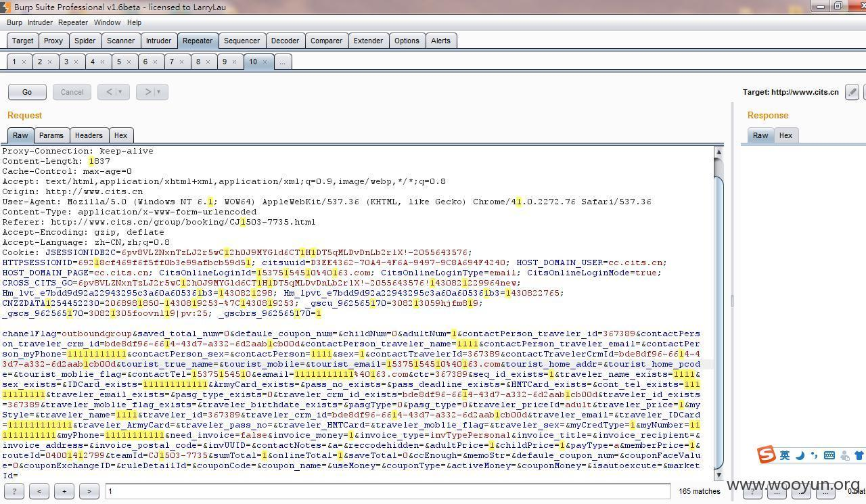Click the request pane vertical scrollbar
The height and width of the screenshot is (504, 866).
719,313
